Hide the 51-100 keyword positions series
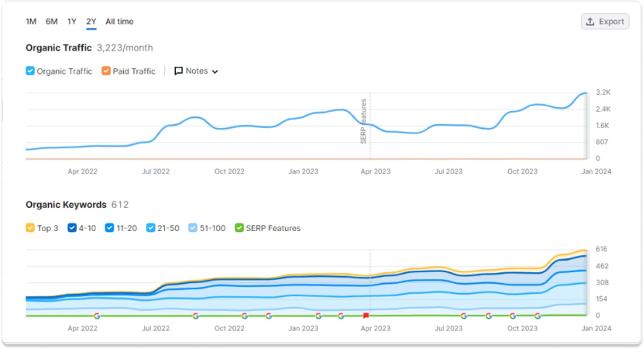This screenshot has height=349, width=644. [193, 228]
